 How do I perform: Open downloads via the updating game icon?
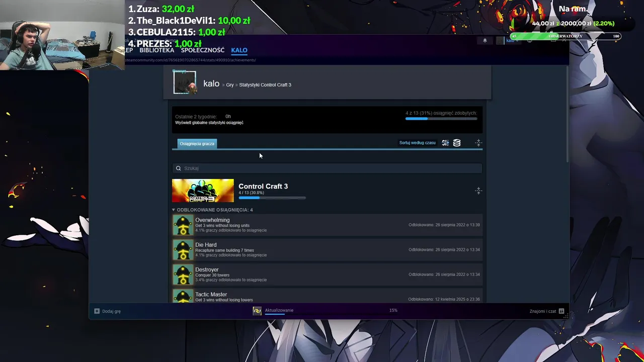257,311
